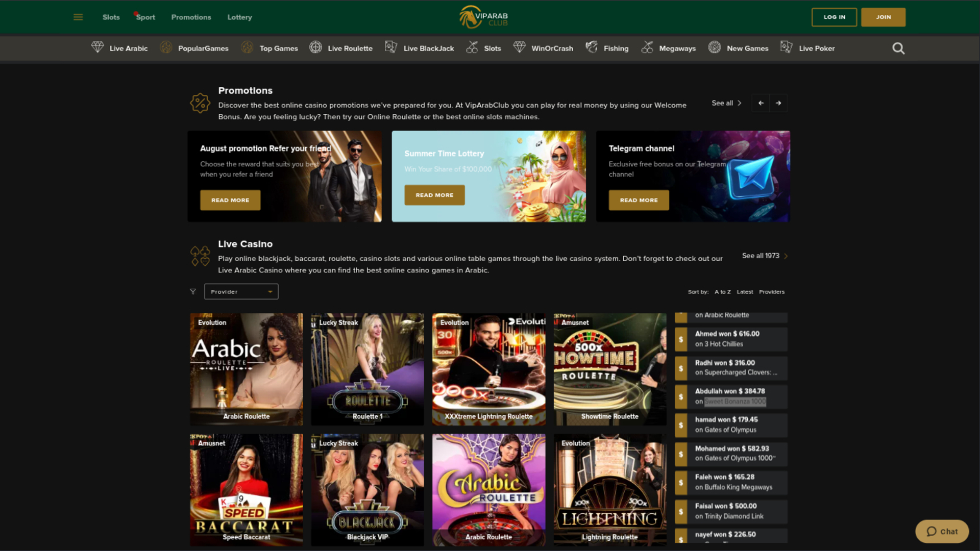
Task: Select the WinOrCrash category icon
Action: (x=520, y=47)
